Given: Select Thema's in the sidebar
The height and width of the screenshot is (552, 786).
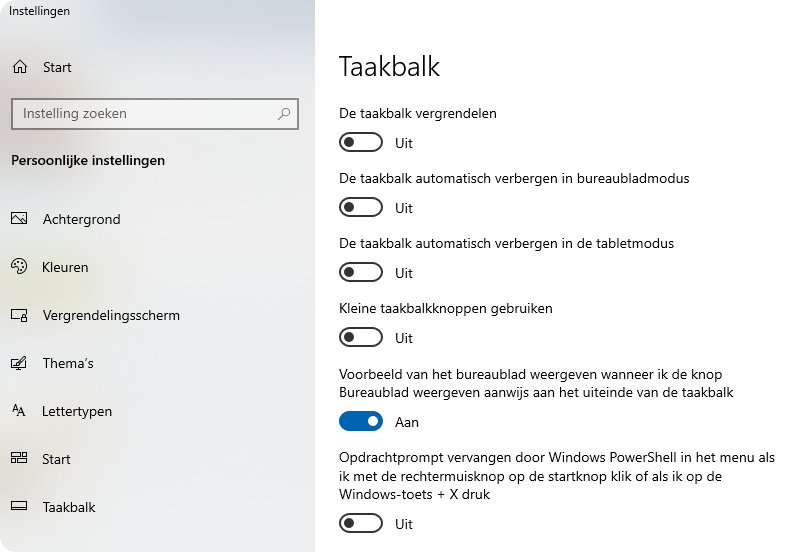Looking at the screenshot, I should point(68,363).
